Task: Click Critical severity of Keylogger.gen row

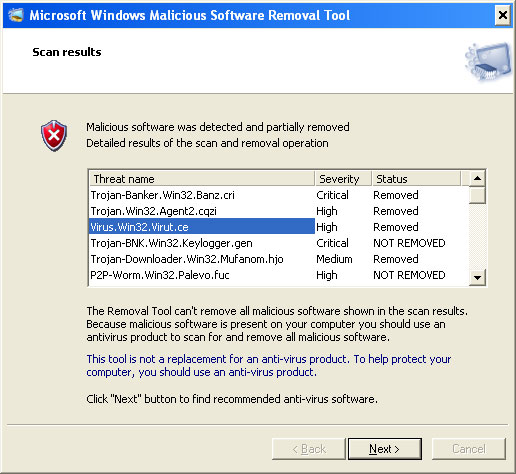Action: tap(332, 243)
